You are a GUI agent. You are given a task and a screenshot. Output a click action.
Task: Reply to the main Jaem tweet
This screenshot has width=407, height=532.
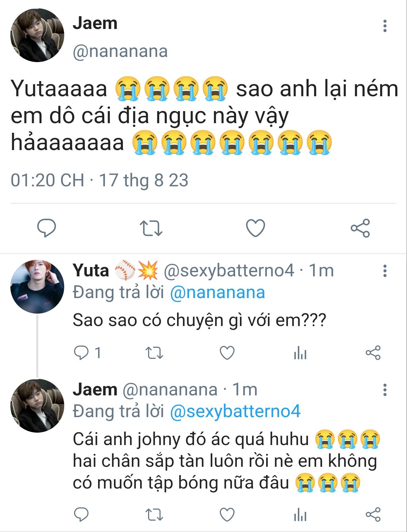point(47,228)
